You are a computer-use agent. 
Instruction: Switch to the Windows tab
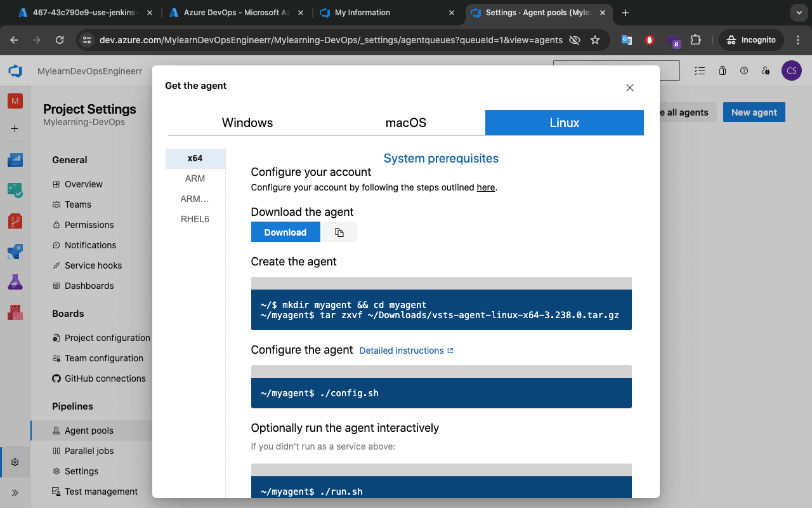pos(247,123)
